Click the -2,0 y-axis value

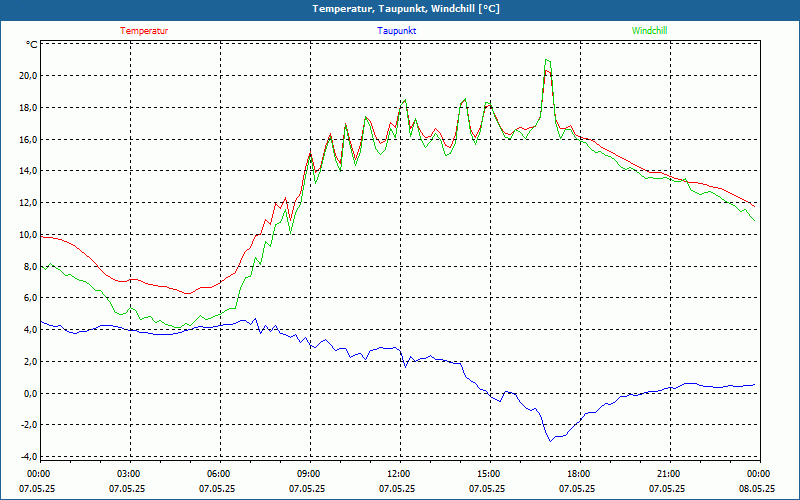29,425
